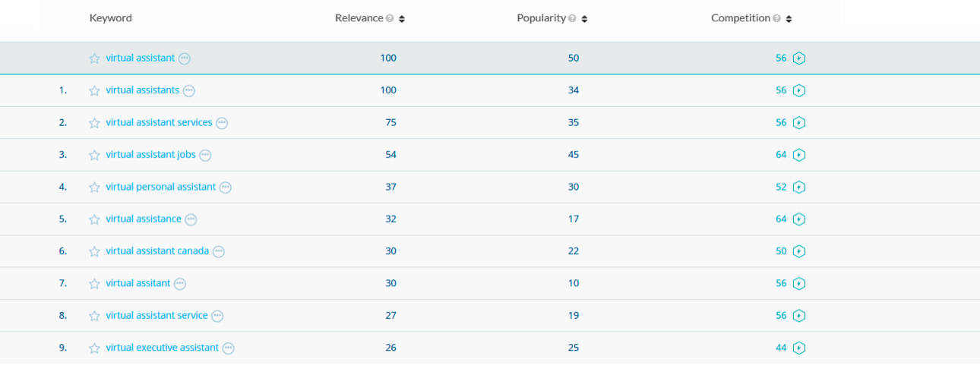Screen dimensions: 980x375
Task: Open the 'virtual executive assistant' keyword link
Action: (162, 348)
